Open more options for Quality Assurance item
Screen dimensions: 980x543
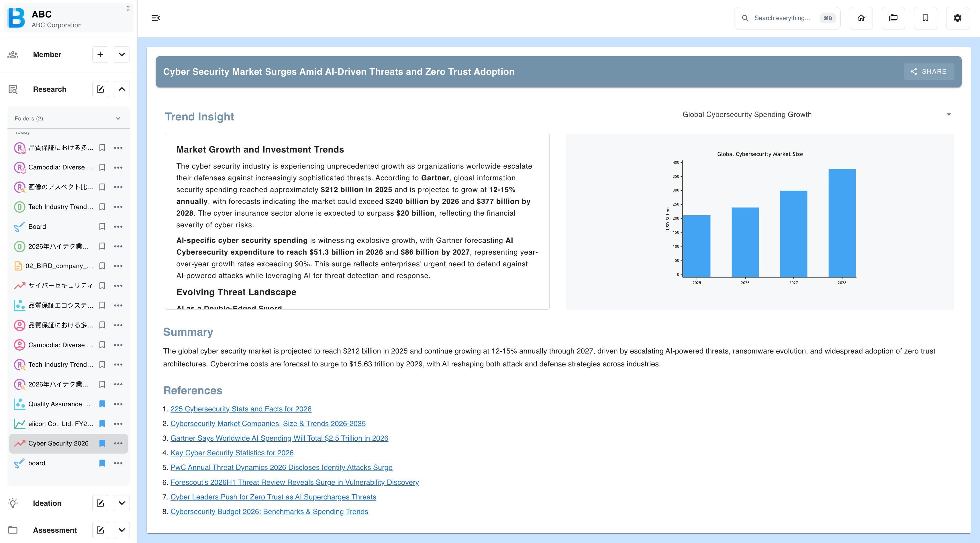(x=118, y=404)
